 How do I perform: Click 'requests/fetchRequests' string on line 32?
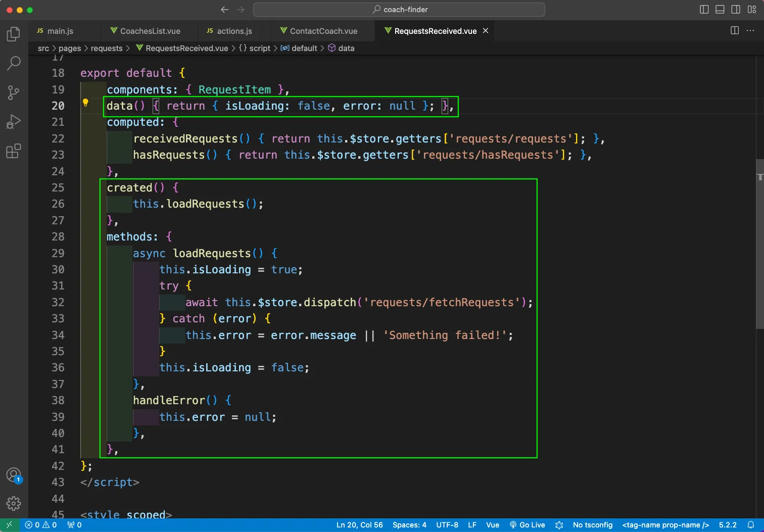(x=442, y=302)
